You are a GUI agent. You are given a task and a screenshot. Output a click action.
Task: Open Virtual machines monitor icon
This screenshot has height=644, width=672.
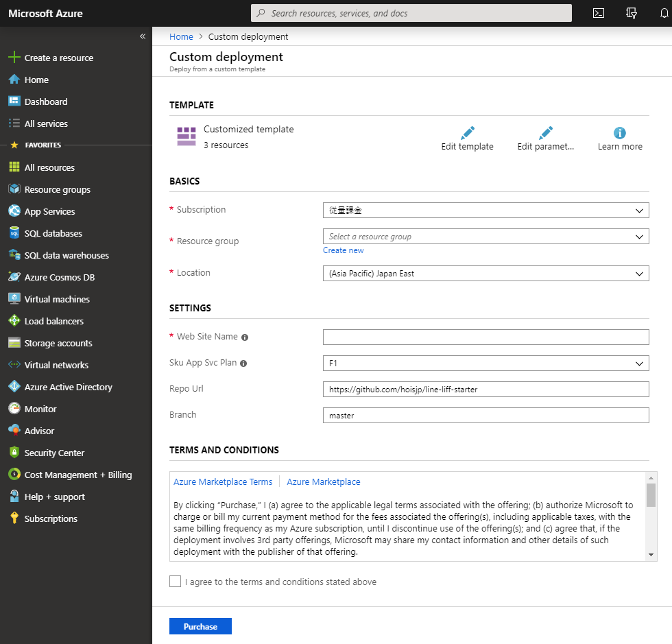pyautogui.click(x=14, y=299)
